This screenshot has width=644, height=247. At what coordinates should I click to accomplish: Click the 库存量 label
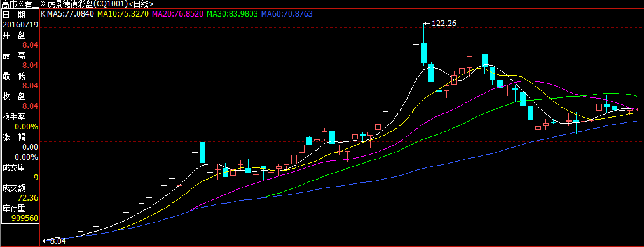click(15, 208)
